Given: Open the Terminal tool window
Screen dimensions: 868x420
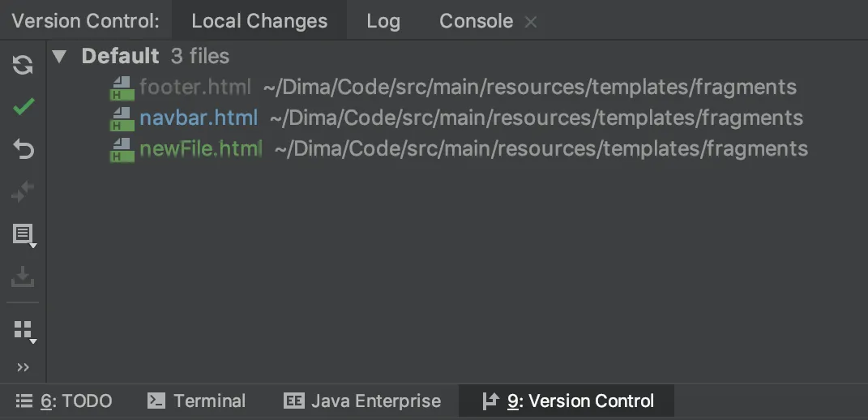Looking at the screenshot, I should point(198,401).
